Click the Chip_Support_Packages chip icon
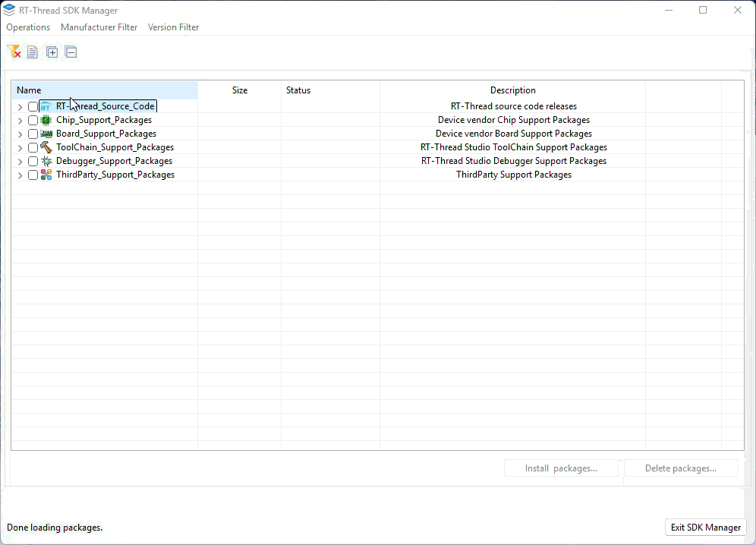The image size is (756, 545). tap(46, 120)
